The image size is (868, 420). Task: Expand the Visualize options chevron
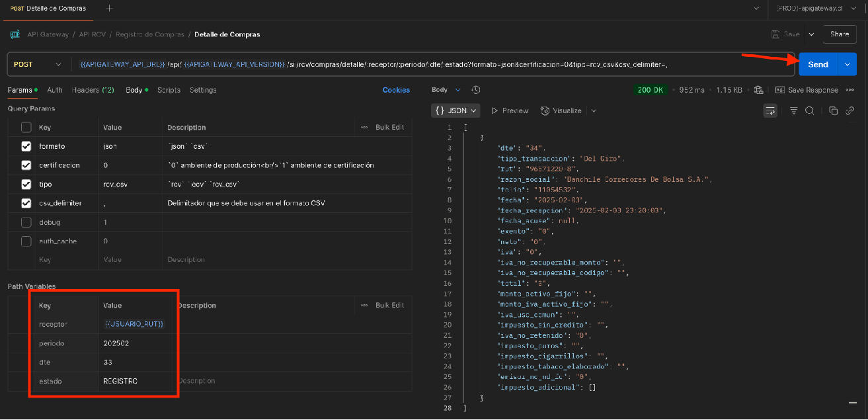coord(594,111)
